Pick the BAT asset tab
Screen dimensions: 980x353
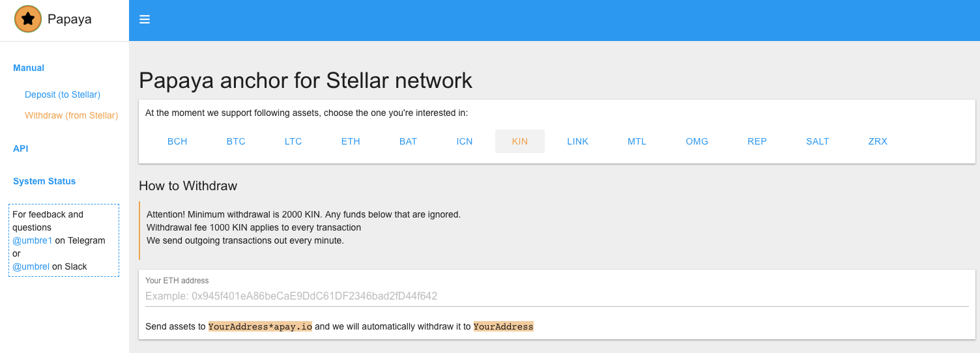(408, 141)
